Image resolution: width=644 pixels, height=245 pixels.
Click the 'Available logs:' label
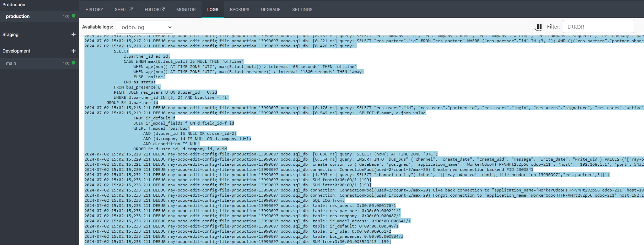[97, 27]
